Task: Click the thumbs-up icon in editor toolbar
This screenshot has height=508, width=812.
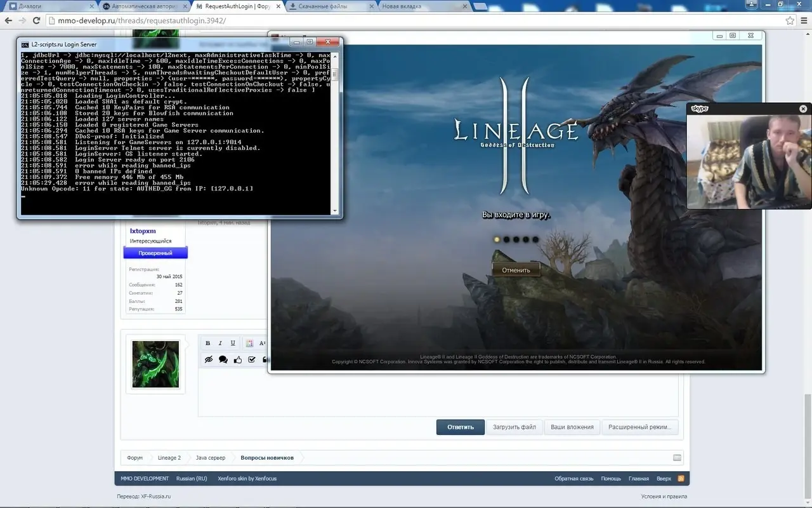Action: (x=238, y=359)
